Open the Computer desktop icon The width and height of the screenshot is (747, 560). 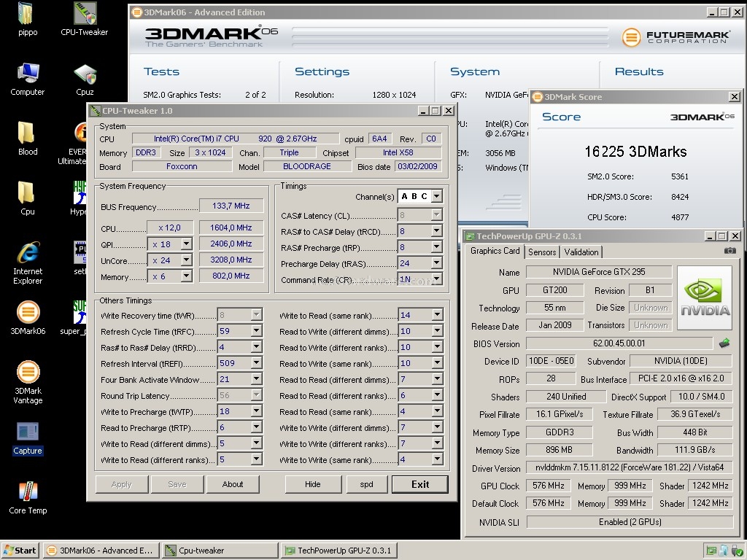[x=28, y=79]
